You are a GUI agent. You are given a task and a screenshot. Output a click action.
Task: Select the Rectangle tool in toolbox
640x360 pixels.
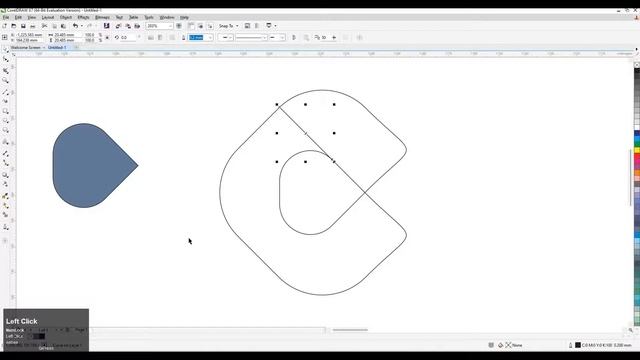[6, 111]
